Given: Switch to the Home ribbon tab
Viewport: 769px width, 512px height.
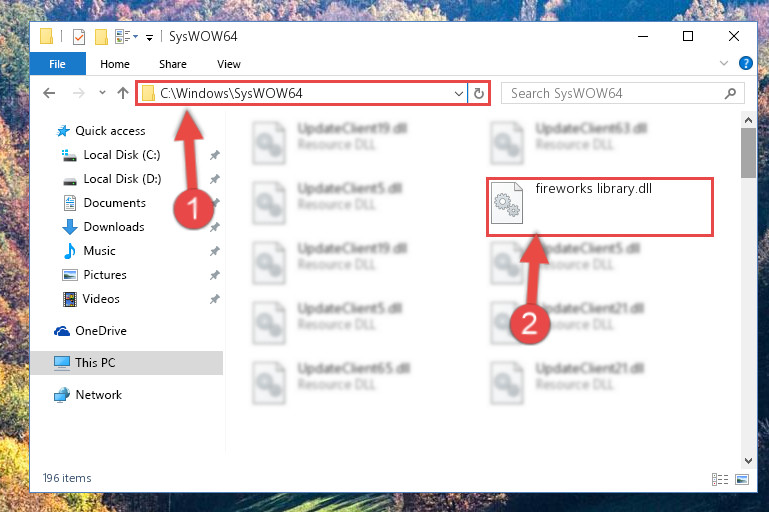Looking at the screenshot, I should coord(115,64).
